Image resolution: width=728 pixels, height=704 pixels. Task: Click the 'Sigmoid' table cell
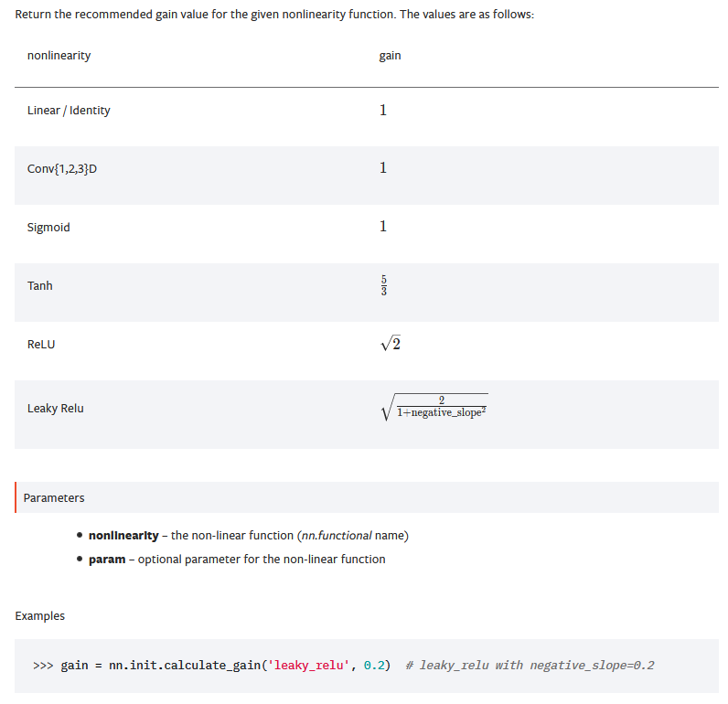[x=48, y=228]
